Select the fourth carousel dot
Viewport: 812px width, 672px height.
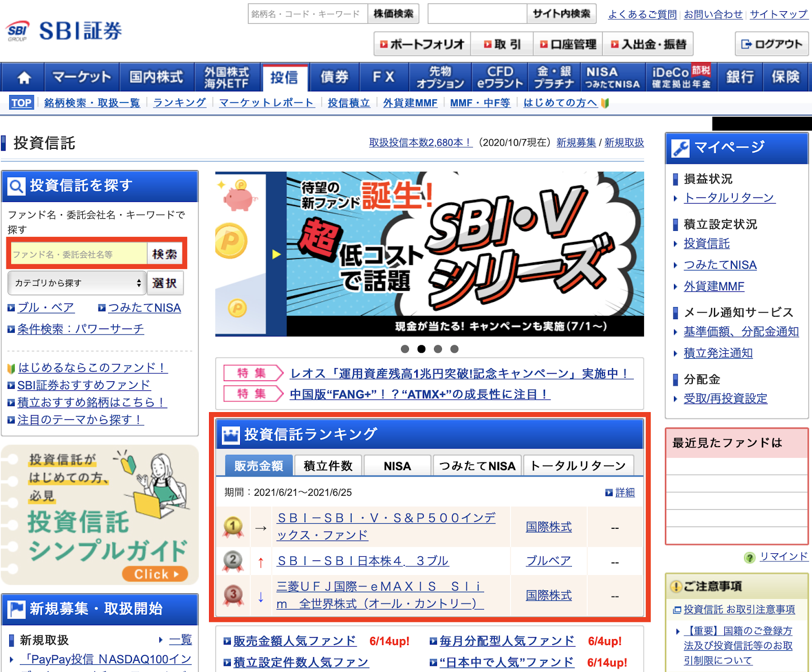[454, 349]
